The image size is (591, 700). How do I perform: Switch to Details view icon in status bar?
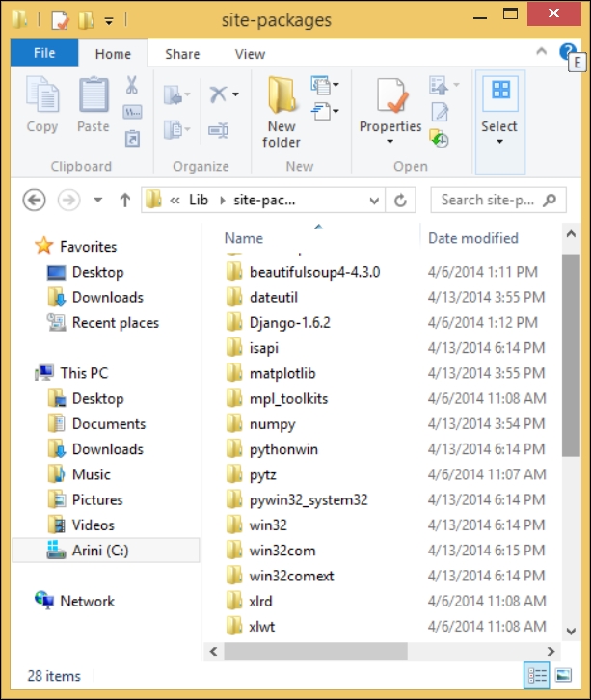point(537,676)
